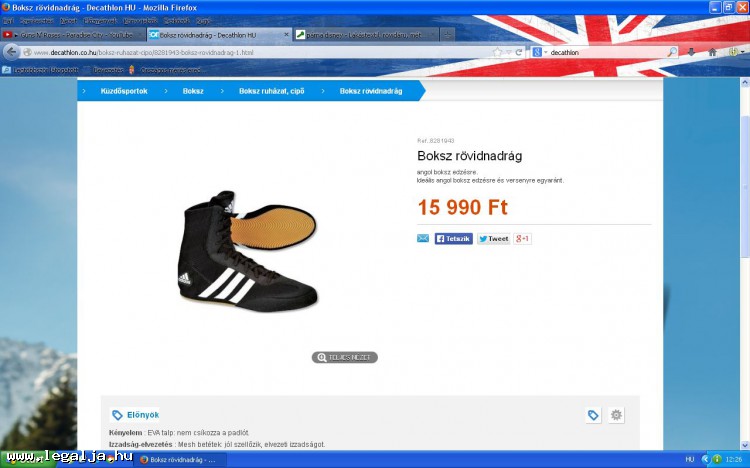This screenshot has height=468, width=750.
Task: Click the Google +1 button
Action: pos(522,238)
